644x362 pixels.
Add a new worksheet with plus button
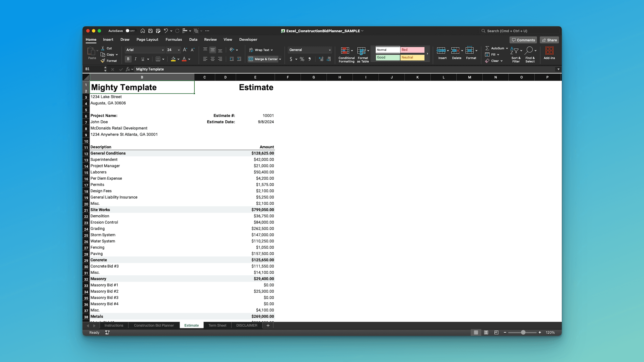click(x=268, y=325)
